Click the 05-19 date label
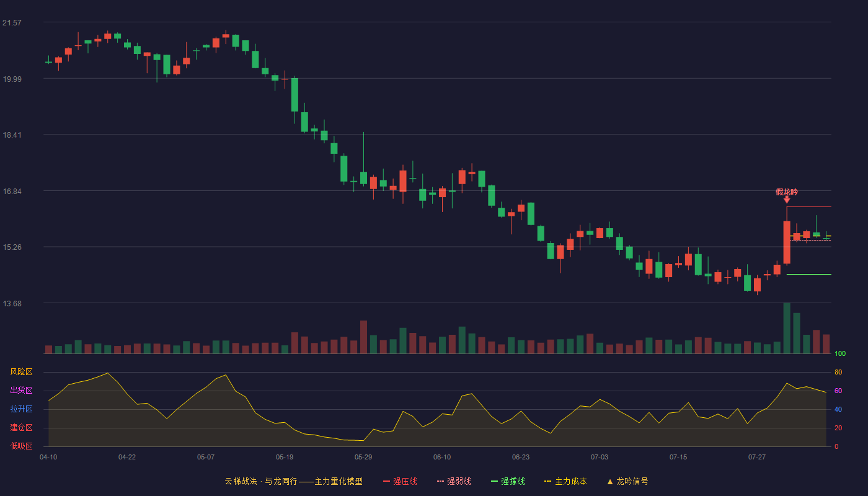Image resolution: width=868 pixels, height=496 pixels. click(x=285, y=457)
